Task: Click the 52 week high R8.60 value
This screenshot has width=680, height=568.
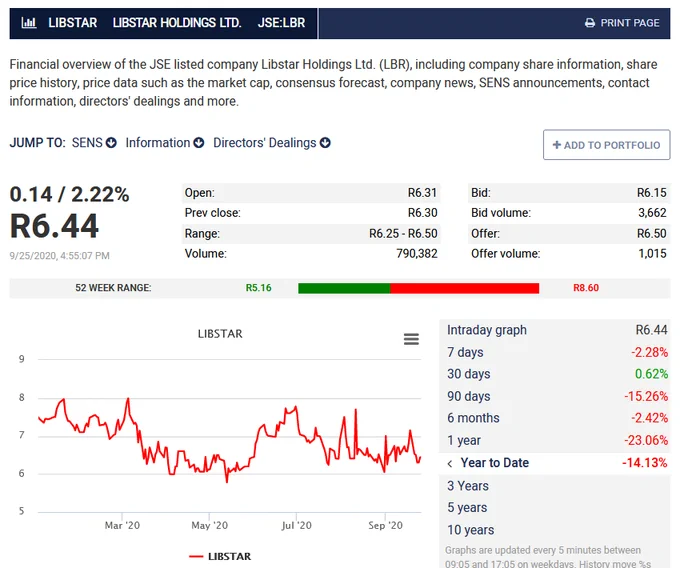Action: coord(586,288)
